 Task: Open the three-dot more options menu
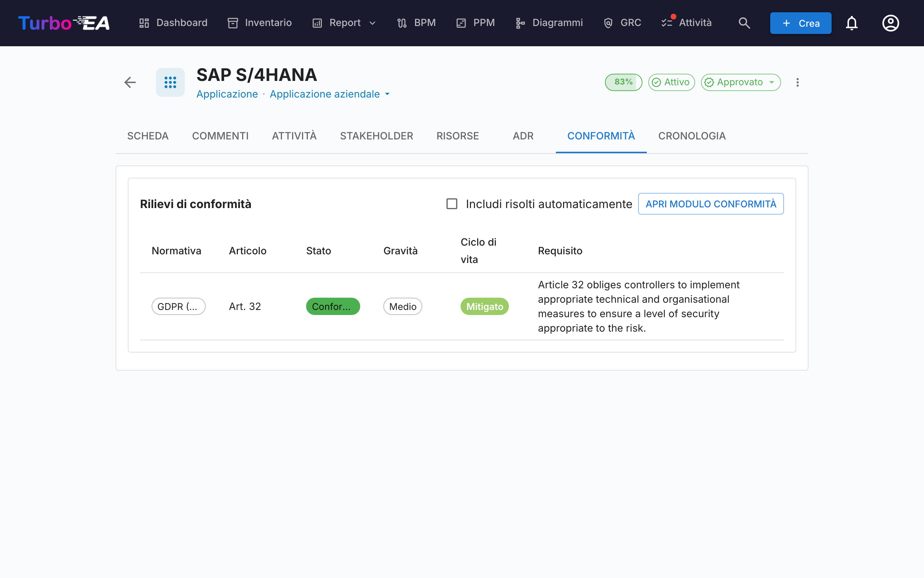click(x=798, y=82)
